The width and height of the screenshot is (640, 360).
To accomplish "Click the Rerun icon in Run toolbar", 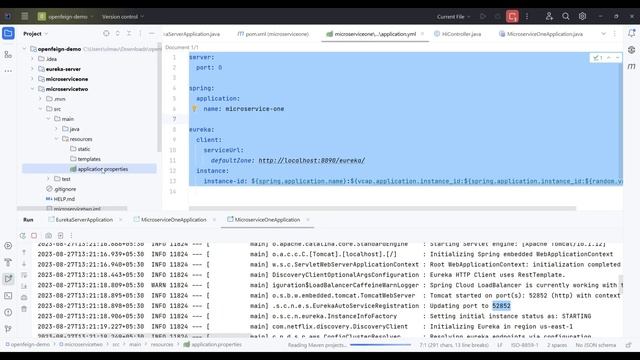I will [23, 236].
